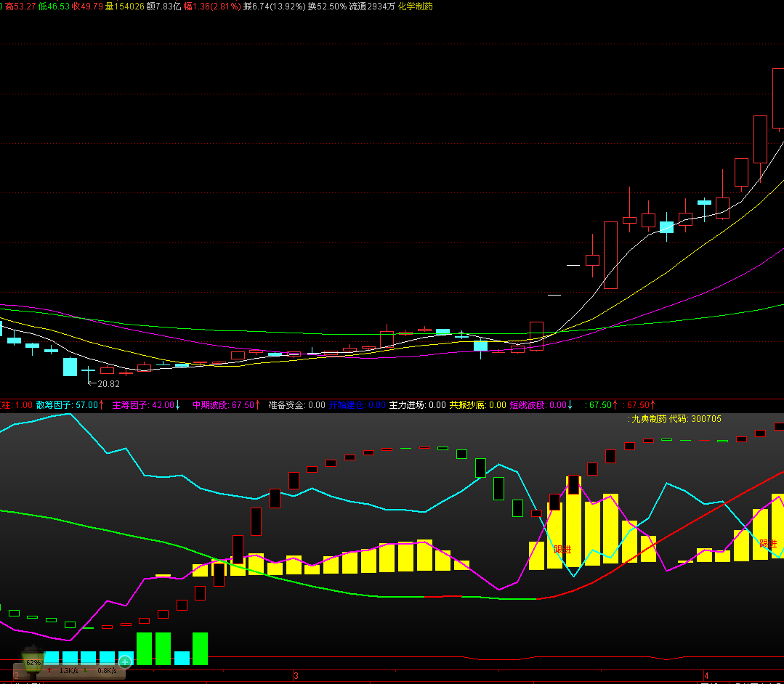Click the 低46.53 low price value
The width and height of the screenshot is (784, 684).
point(54,7)
